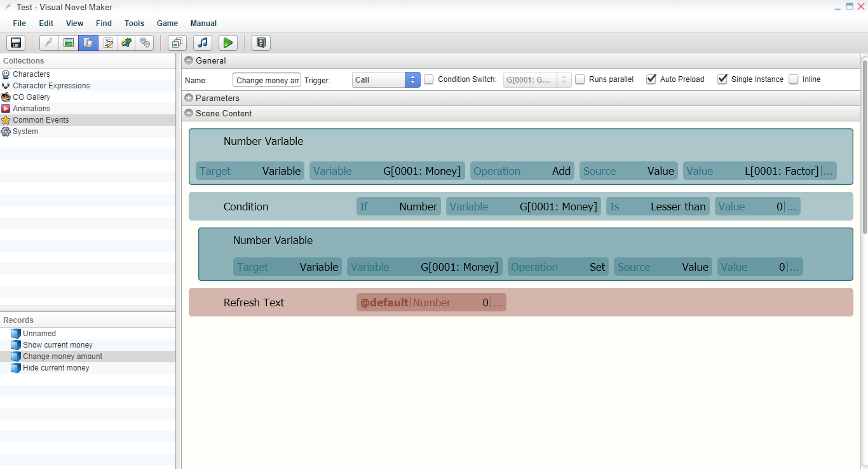Uncheck the Auto Preload checkbox
868x469 pixels.
(651, 79)
